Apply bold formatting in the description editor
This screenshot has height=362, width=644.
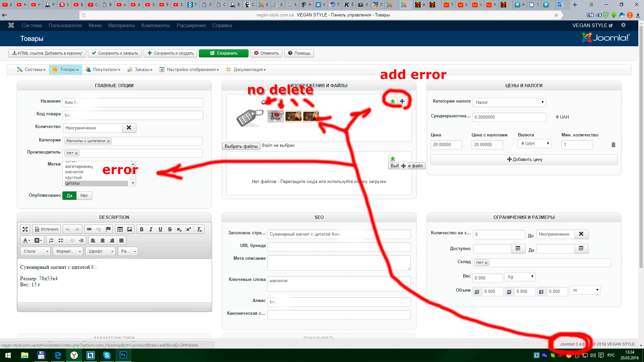coord(142,229)
